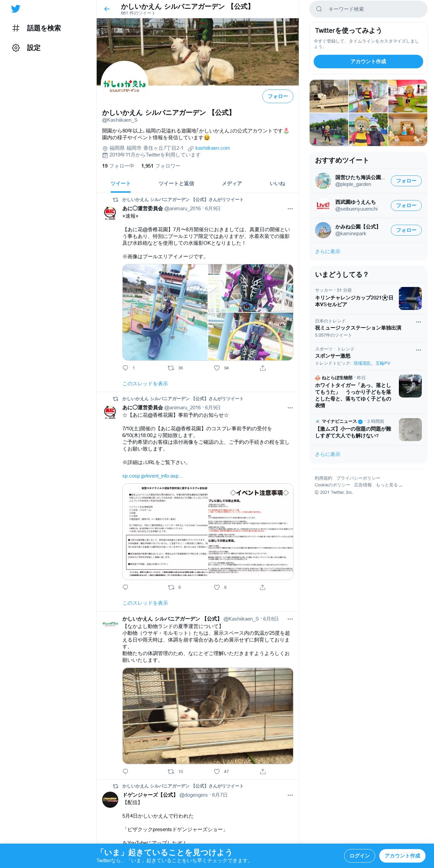Open more options on 速報 tweet

pos(290,209)
